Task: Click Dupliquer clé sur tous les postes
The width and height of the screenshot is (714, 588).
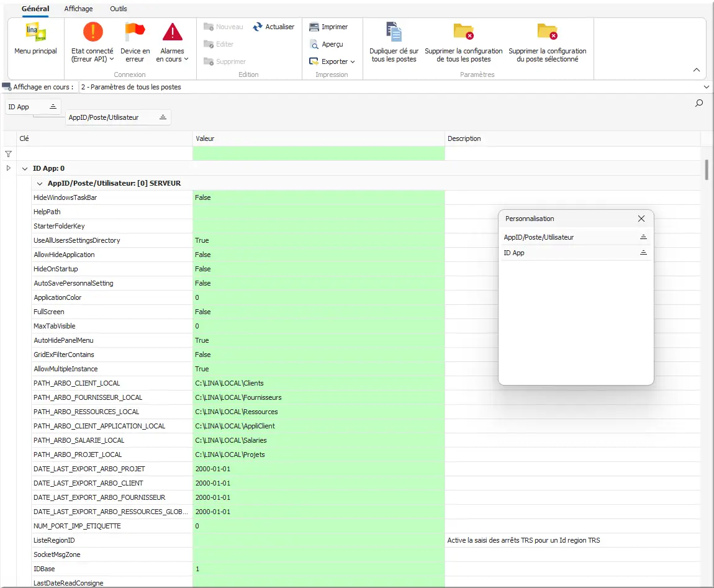Action: [x=394, y=42]
